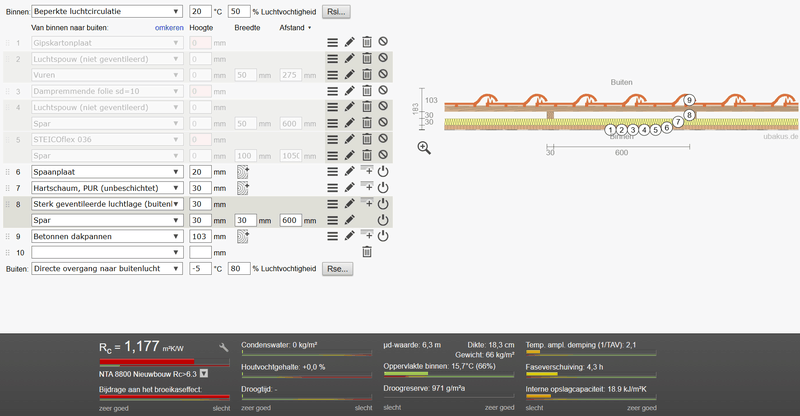
Task: Delete empty layer 10 with trash icon
Action: 367,252
